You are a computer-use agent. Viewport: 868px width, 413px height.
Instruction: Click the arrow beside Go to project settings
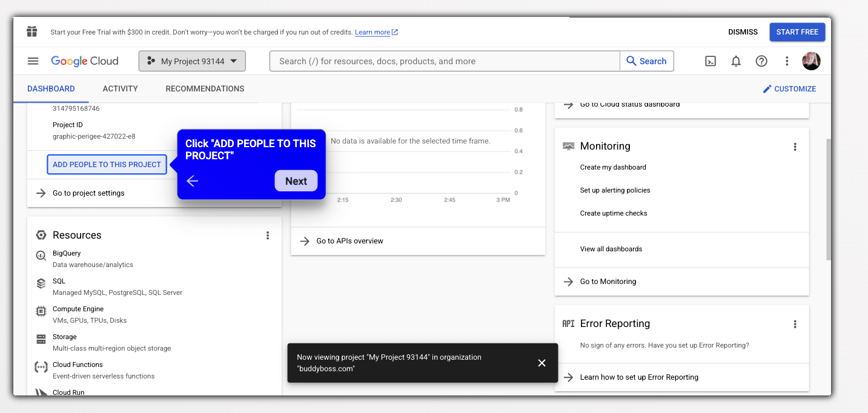pyautogui.click(x=41, y=193)
